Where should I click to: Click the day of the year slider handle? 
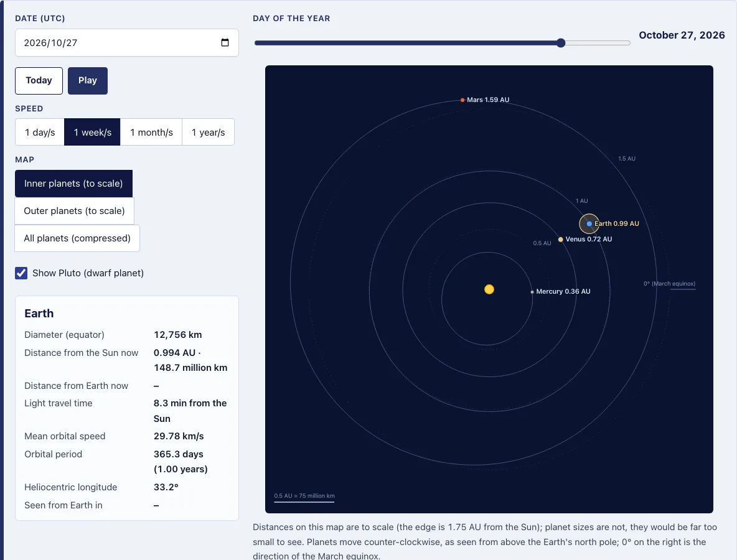[x=561, y=43]
